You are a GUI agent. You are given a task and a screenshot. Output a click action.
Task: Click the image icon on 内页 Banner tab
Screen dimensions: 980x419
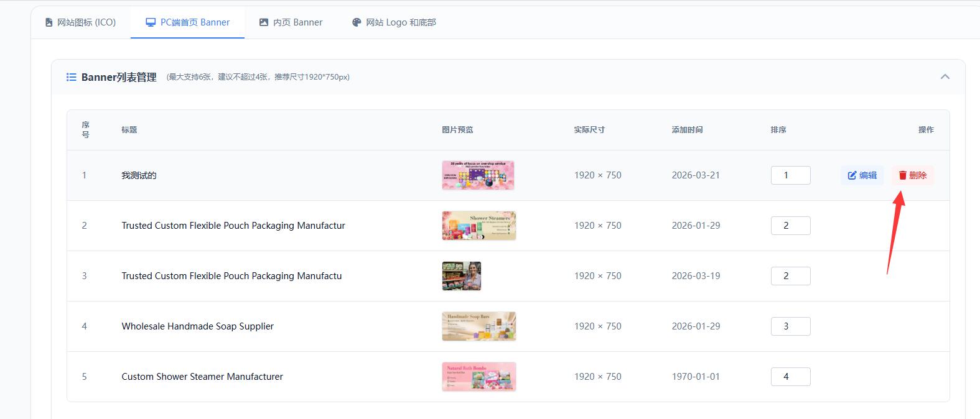click(264, 22)
